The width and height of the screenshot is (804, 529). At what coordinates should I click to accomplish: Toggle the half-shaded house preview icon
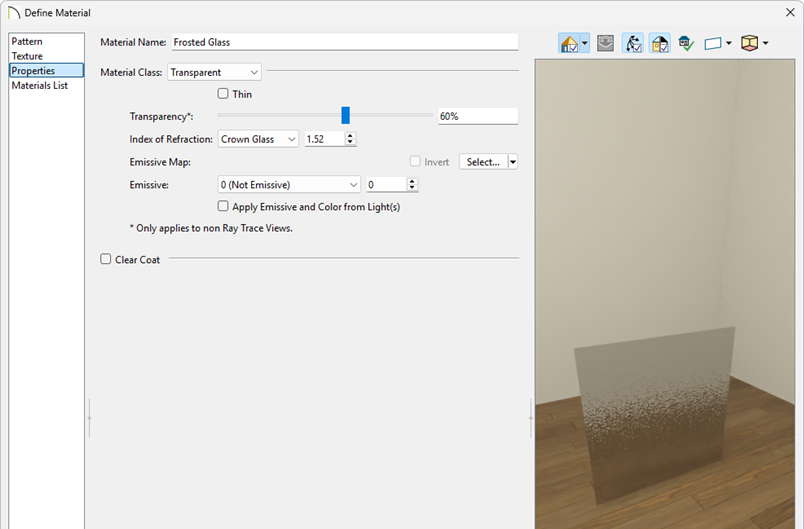(659, 44)
